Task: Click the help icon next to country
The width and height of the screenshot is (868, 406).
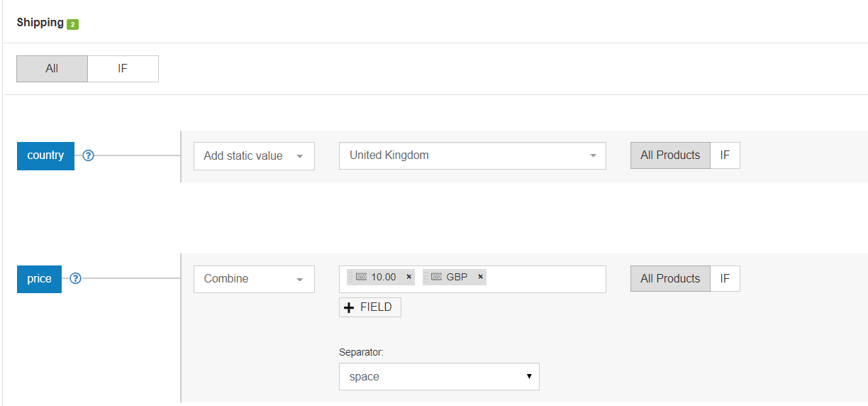Action: click(x=89, y=155)
